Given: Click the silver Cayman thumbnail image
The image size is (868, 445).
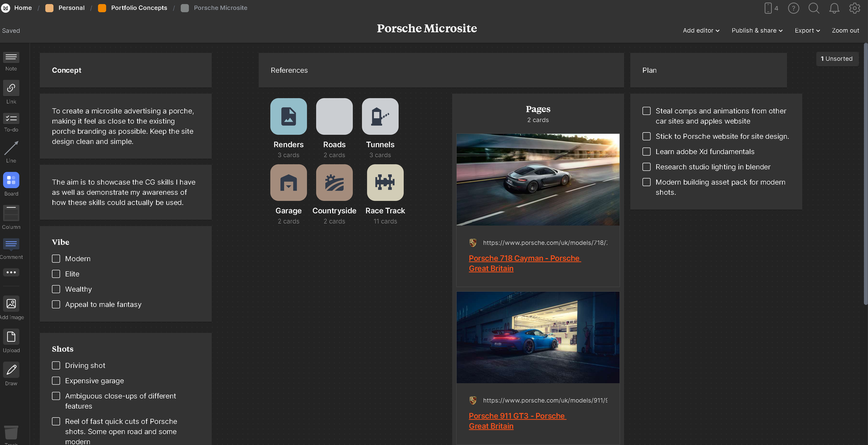Looking at the screenshot, I should click(x=538, y=180).
